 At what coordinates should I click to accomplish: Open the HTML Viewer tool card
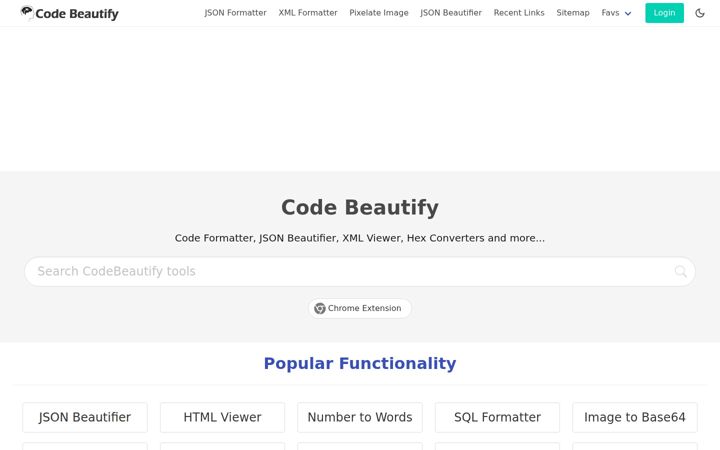222,417
